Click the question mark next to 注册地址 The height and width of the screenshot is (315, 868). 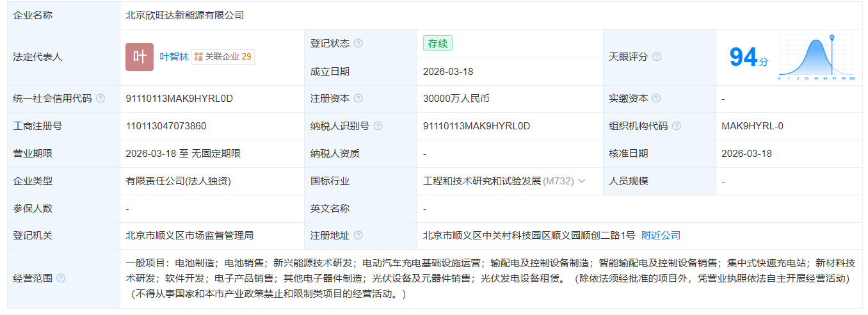pos(358,236)
